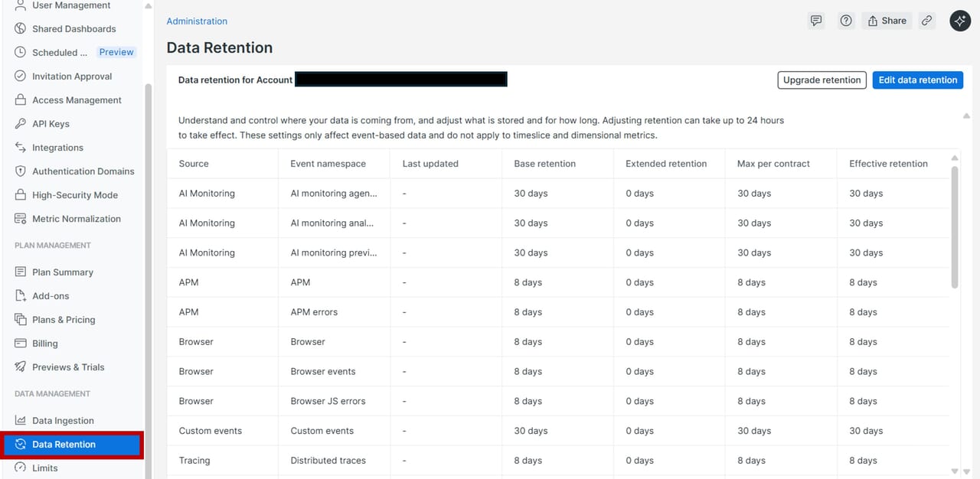Click the feedback chat icon in header
The height and width of the screenshot is (479, 980).
coord(816,21)
